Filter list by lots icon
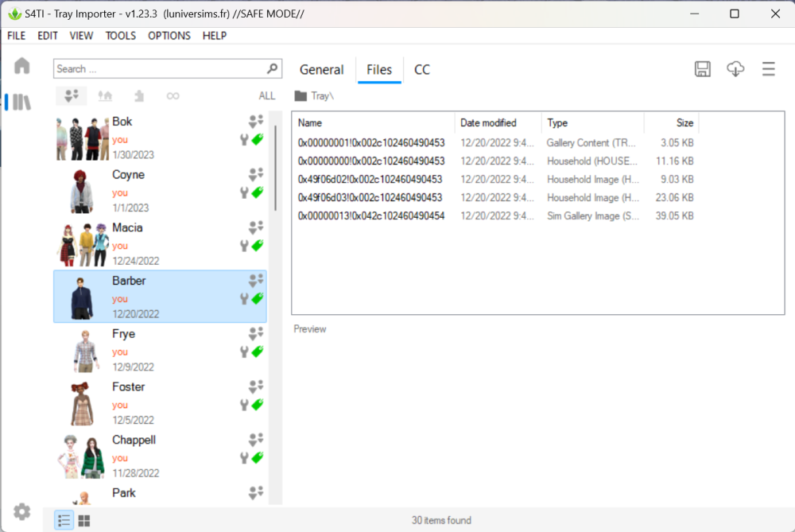Image resolution: width=795 pixels, height=532 pixels. [105, 95]
